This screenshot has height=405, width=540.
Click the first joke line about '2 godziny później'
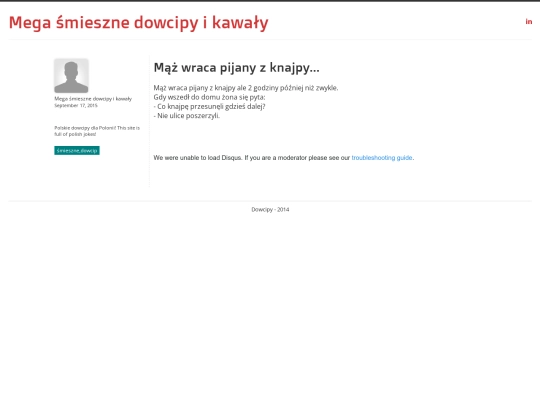[246, 88]
